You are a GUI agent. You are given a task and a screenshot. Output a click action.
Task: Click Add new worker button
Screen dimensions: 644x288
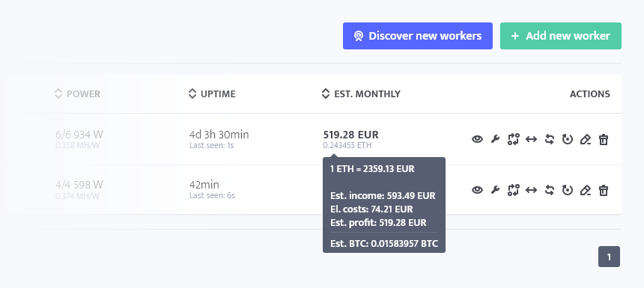click(561, 36)
